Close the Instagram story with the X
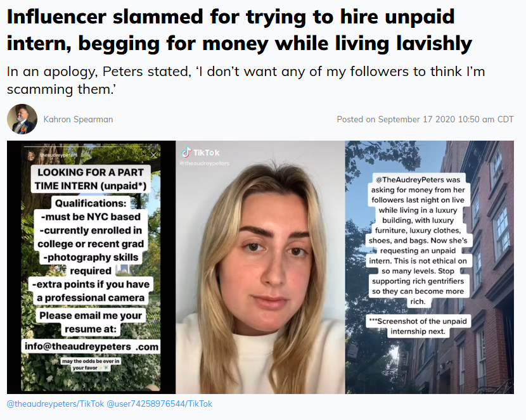This screenshot has width=526, height=420. coord(153,155)
